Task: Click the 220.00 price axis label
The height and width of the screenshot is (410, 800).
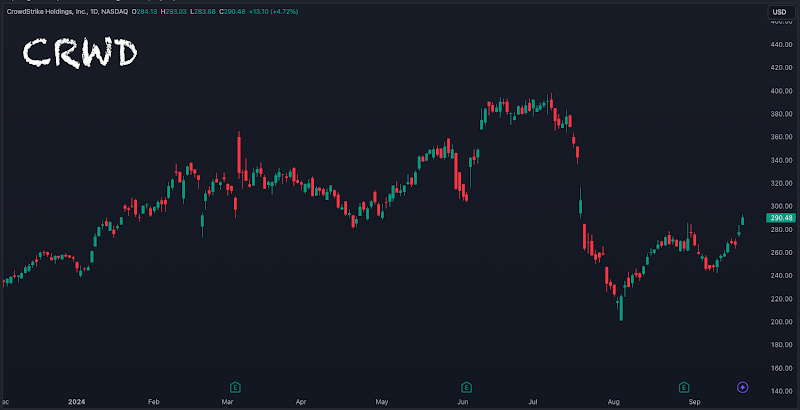Action: click(782, 298)
